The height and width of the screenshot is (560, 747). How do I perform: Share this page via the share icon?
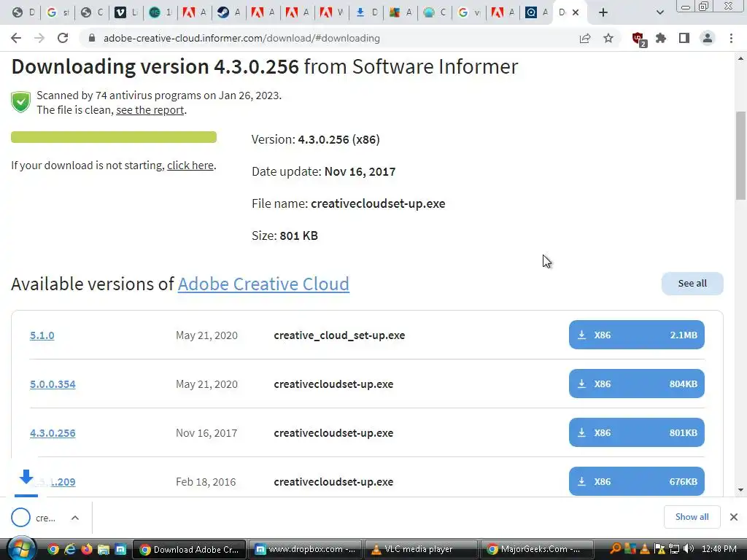pos(585,38)
